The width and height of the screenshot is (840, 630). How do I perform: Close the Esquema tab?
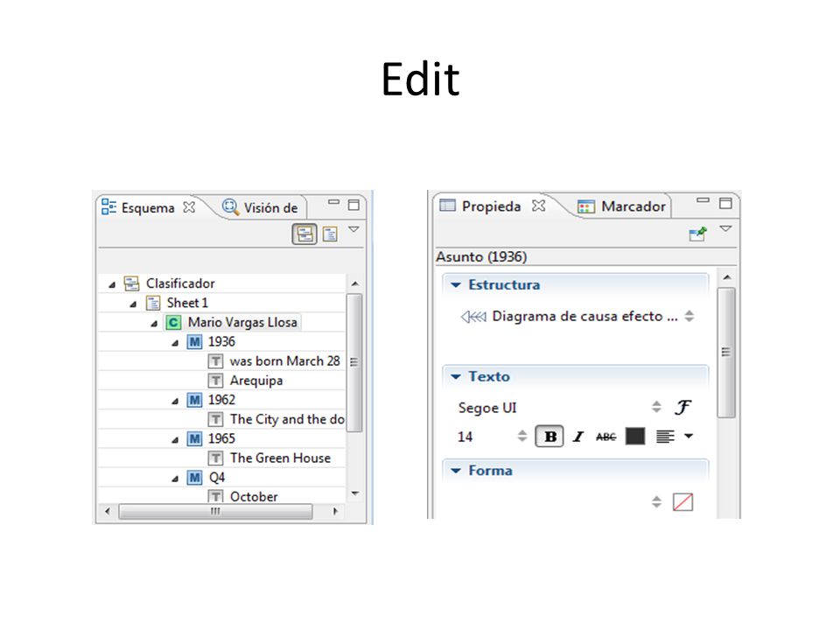[x=189, y=207]
